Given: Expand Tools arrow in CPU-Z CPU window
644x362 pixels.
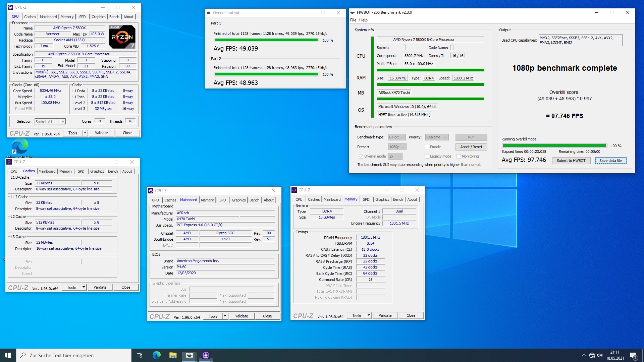Looking at the screenshot, I should (85, 133).
